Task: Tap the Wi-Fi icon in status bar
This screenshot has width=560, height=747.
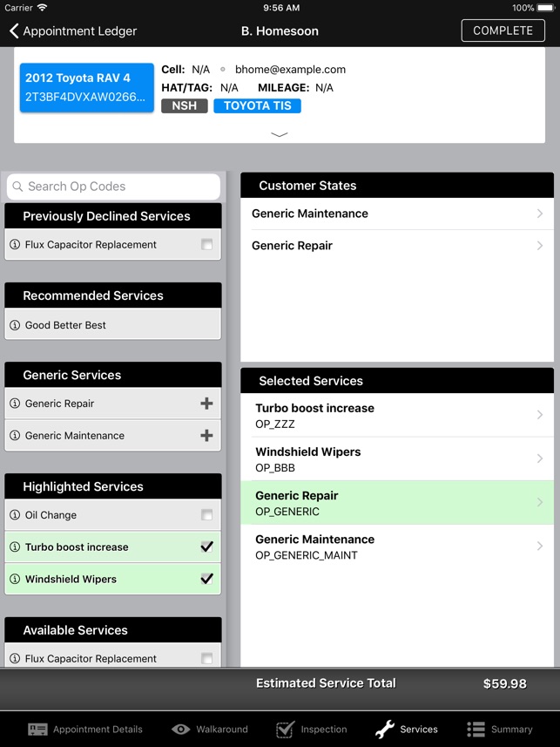Action: [43, 8]
